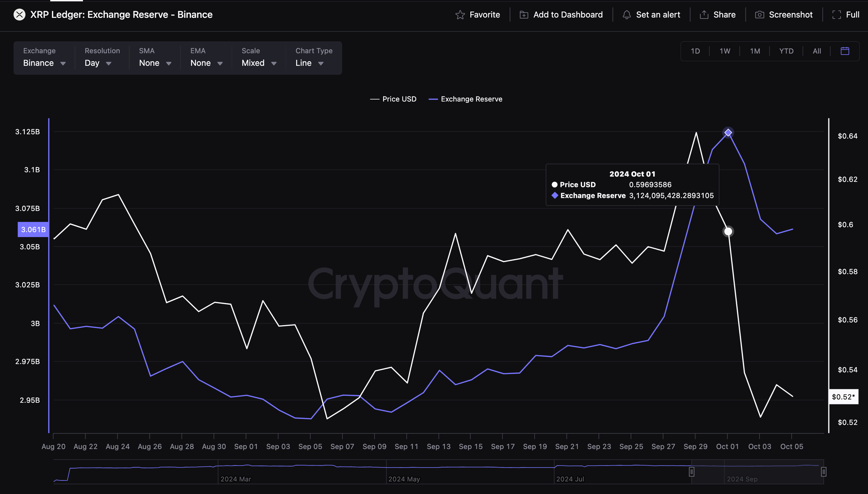
Task: Click the Add to Dashboard label
Action: 568,15
